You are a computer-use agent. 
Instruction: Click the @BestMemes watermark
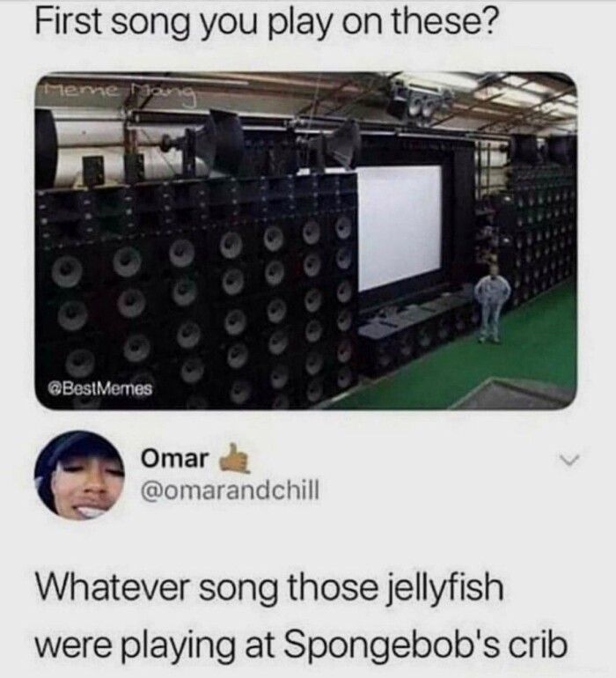pyautogui.click(x=101, y=389)
